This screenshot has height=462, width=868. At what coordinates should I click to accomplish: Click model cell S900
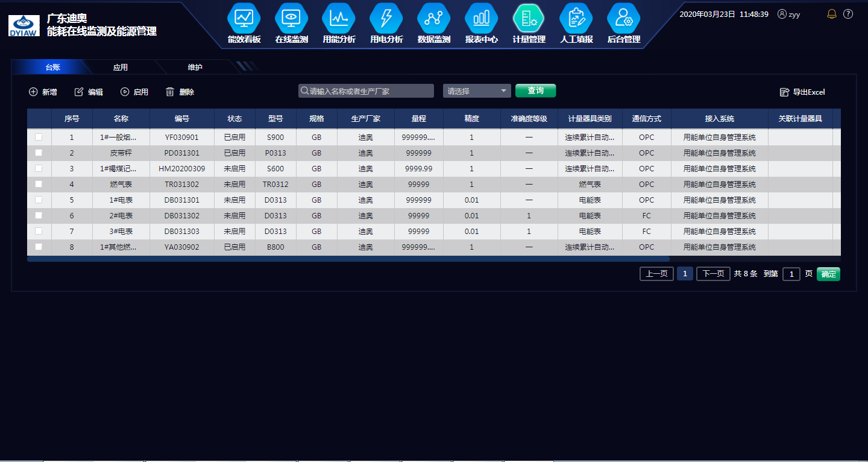pyautogui.click(x=275, y=138)
